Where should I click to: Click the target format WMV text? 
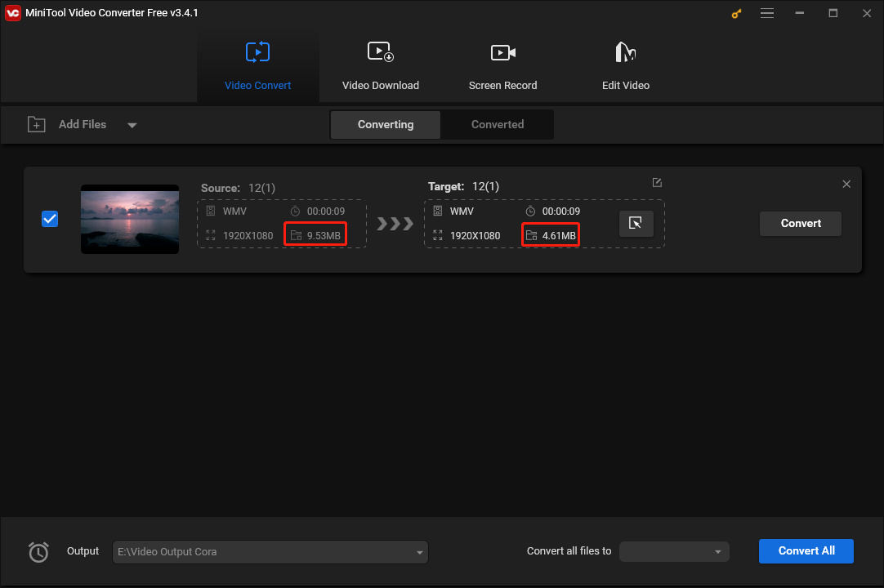tap(461, 212)
